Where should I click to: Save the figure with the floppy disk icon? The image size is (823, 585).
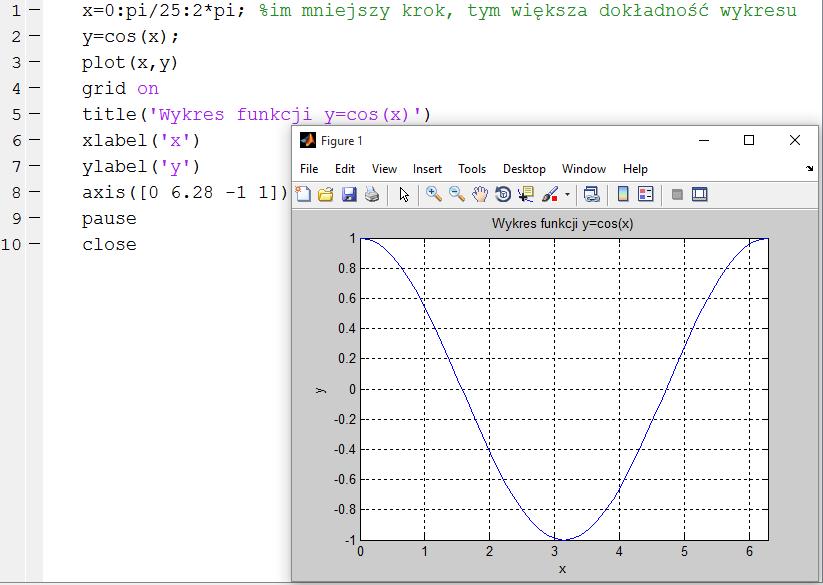tap(349, 195)
